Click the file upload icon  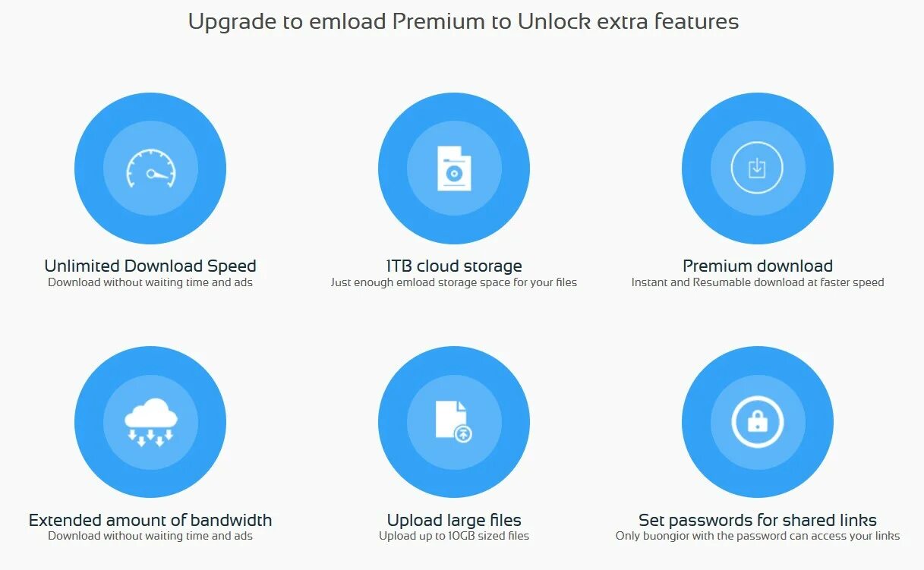tap(454, 422)
